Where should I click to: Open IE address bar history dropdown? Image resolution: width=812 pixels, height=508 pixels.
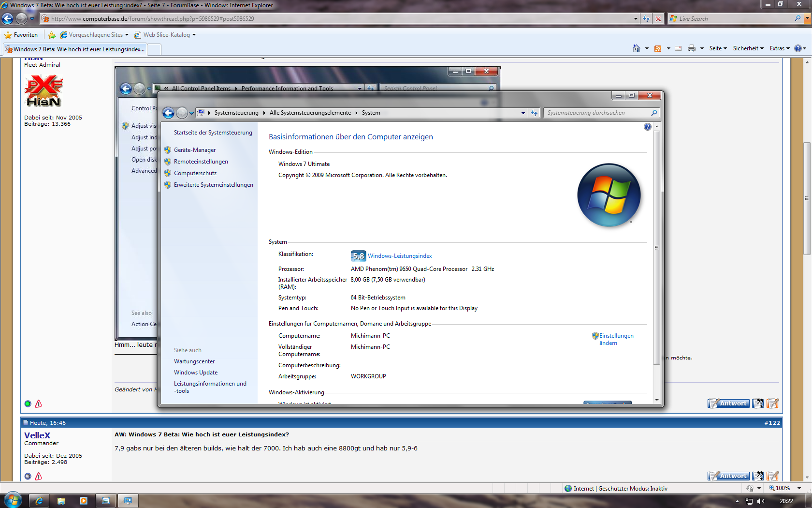pos(636,19)
